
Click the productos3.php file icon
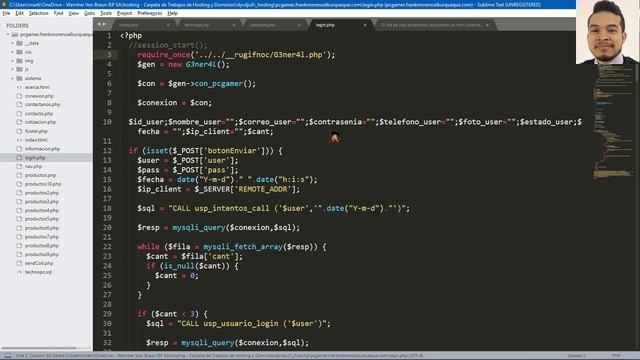19,201
